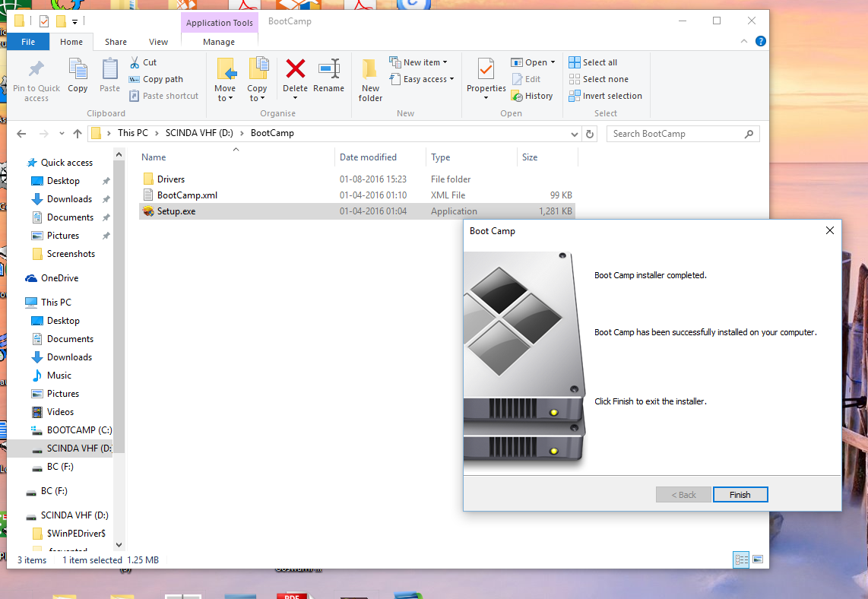Select BOOTCAMP (C:) drive in sidebar
Viewport: 868px width, 599px height.
(79, 430)
